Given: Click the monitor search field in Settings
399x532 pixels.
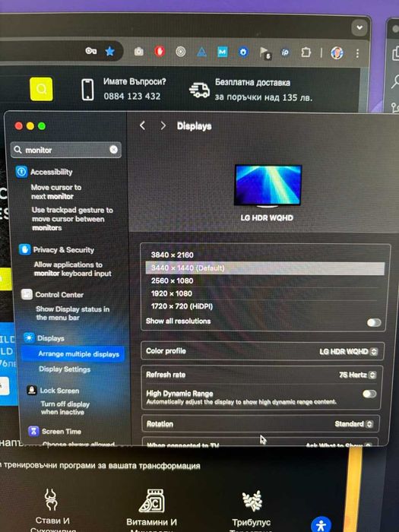Looking at the screenshot, I should click(66, 150).
